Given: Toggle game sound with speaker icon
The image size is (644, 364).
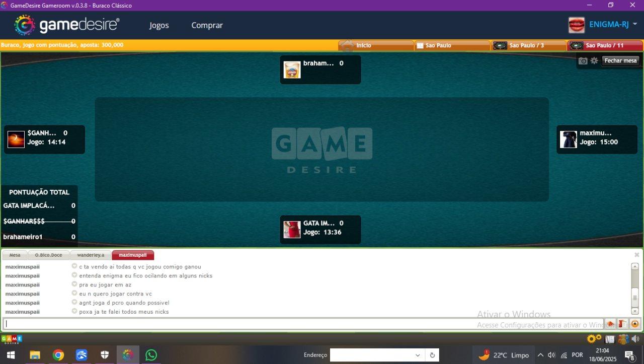Looking at the screenshot, I should click(635, 339).
